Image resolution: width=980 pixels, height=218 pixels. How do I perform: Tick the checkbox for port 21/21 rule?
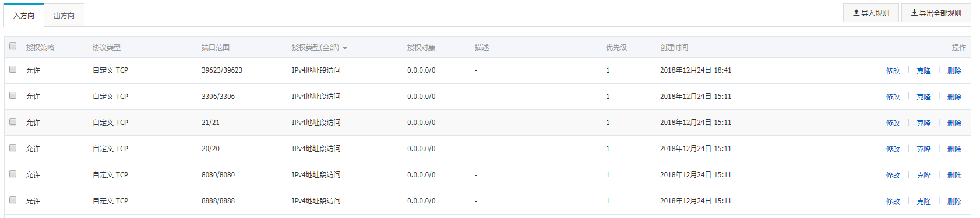(13, 121)
